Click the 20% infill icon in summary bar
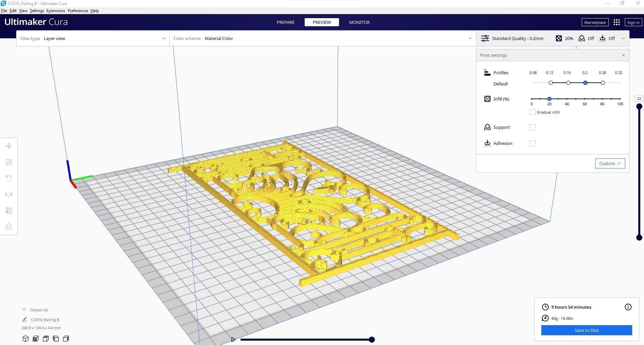644x345 pixels. tap(559, 38)
